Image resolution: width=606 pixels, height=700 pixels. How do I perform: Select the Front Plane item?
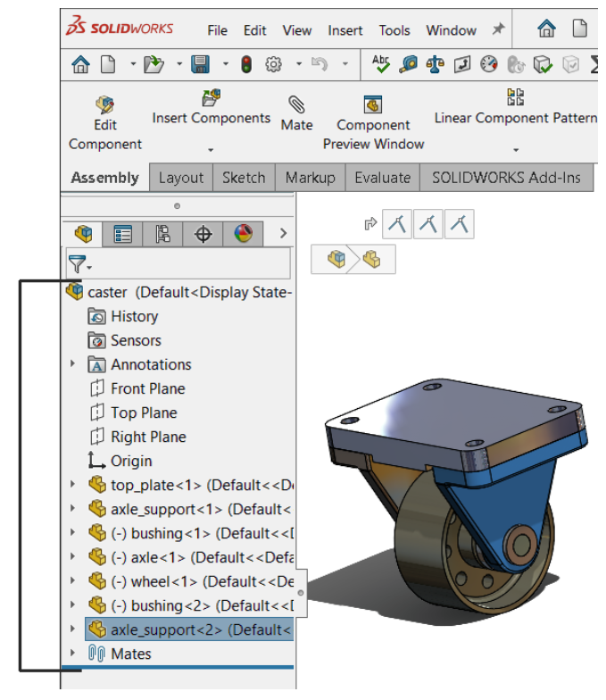tap(147, 388)
